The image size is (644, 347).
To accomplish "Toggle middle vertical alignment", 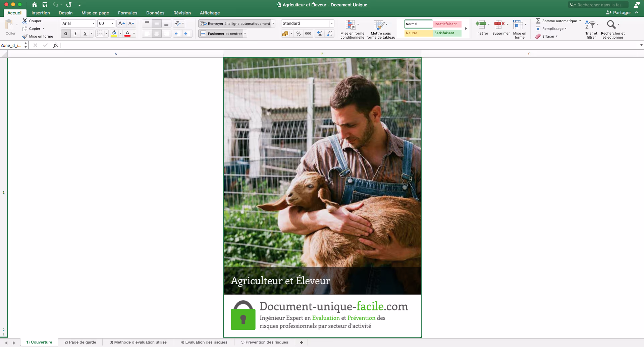I will click(157, 23).
